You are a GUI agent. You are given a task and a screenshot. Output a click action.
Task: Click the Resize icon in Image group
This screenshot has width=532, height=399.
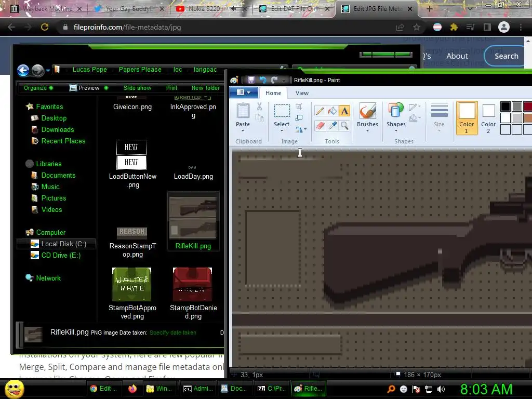point(299,118)
